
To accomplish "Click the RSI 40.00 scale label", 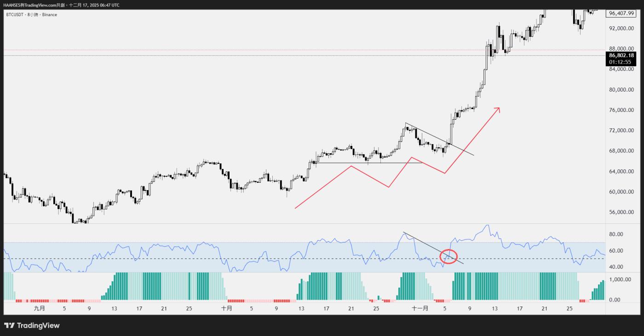I will coord(616,267).
